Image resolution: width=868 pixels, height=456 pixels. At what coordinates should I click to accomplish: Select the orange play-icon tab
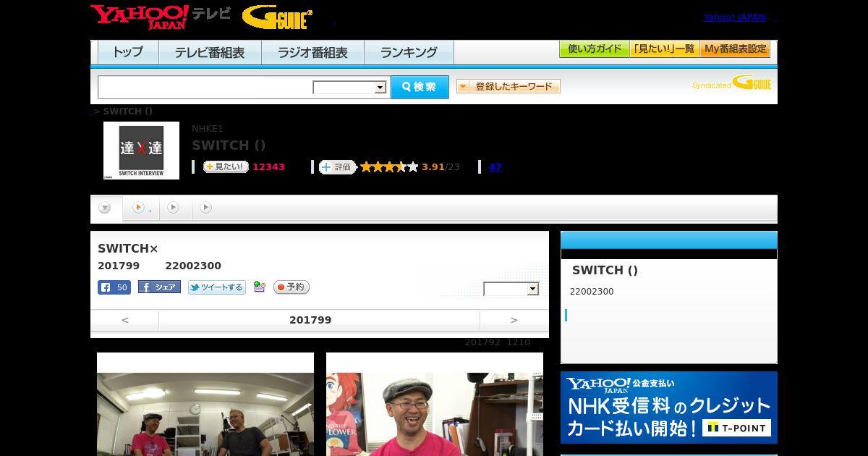pos(141,208)
